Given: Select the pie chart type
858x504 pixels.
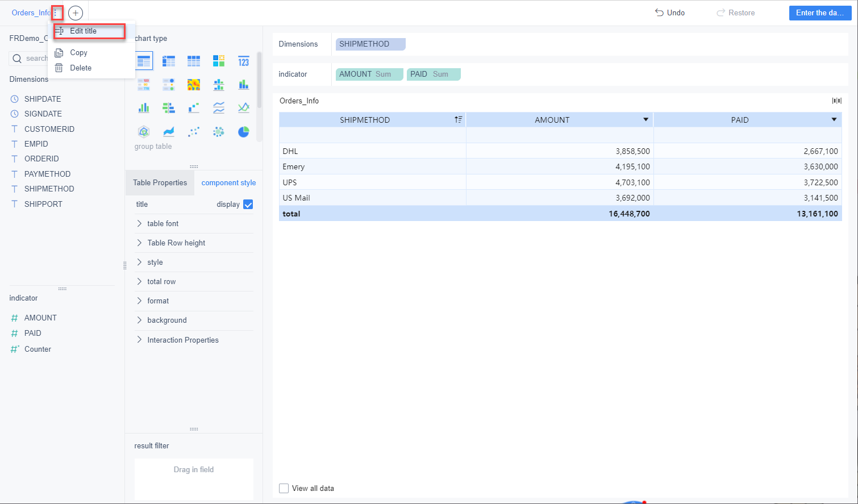Looking at the screenshot, I should coord(244,132).
